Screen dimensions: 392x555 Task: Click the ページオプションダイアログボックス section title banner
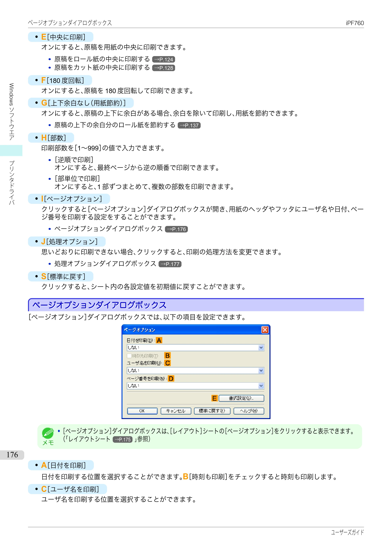pyautogui.click(x=196, y=305)
